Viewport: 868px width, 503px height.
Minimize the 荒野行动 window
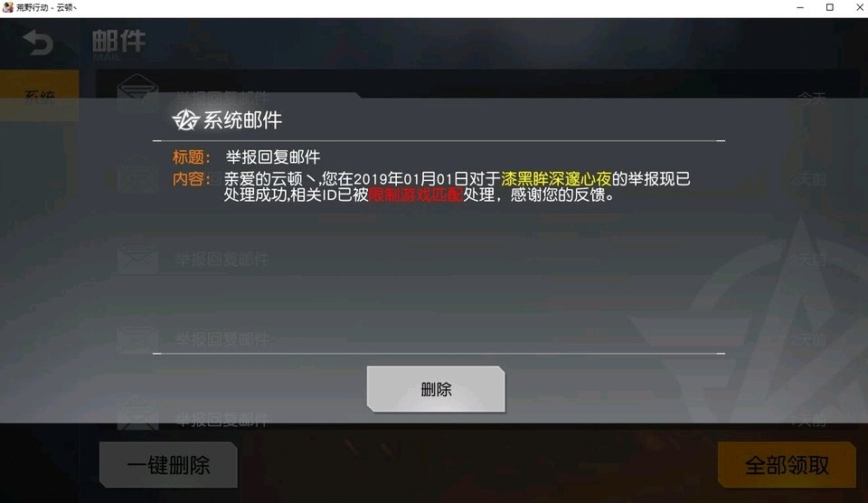pyautogui.click(x=800, y=7)
